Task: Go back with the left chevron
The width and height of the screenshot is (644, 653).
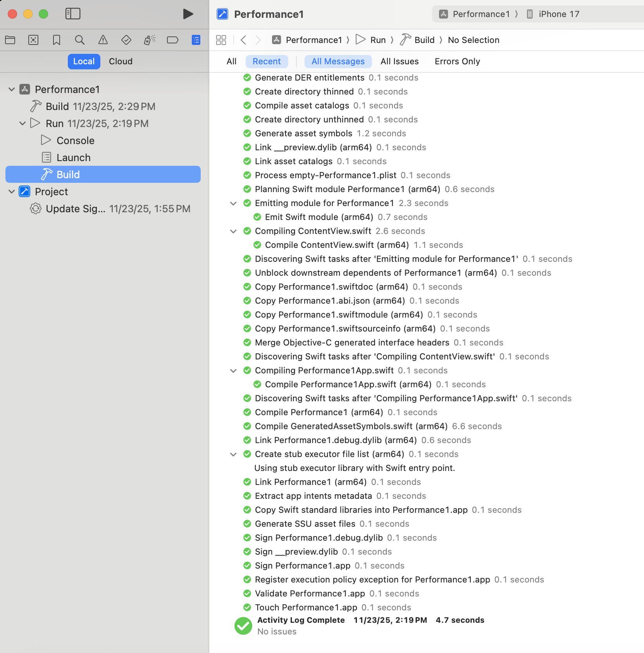Action: pyautogui.click(x=243, y=40)
